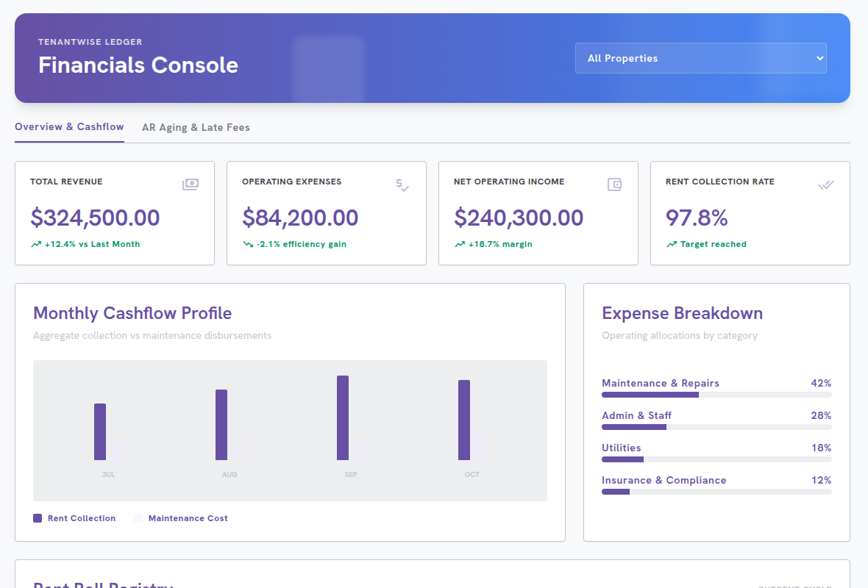Toggle the Rent Collection legend swatch

tap(38, 518)
